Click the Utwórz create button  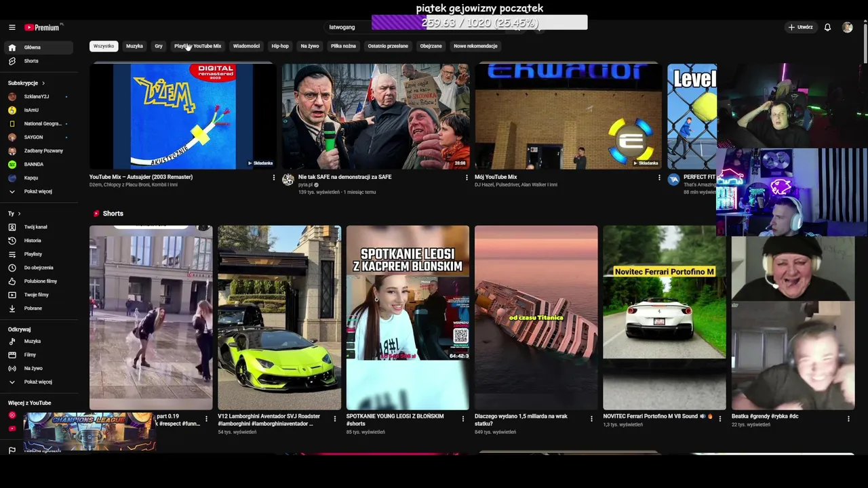pyautogui.click(x=800, y=27)
